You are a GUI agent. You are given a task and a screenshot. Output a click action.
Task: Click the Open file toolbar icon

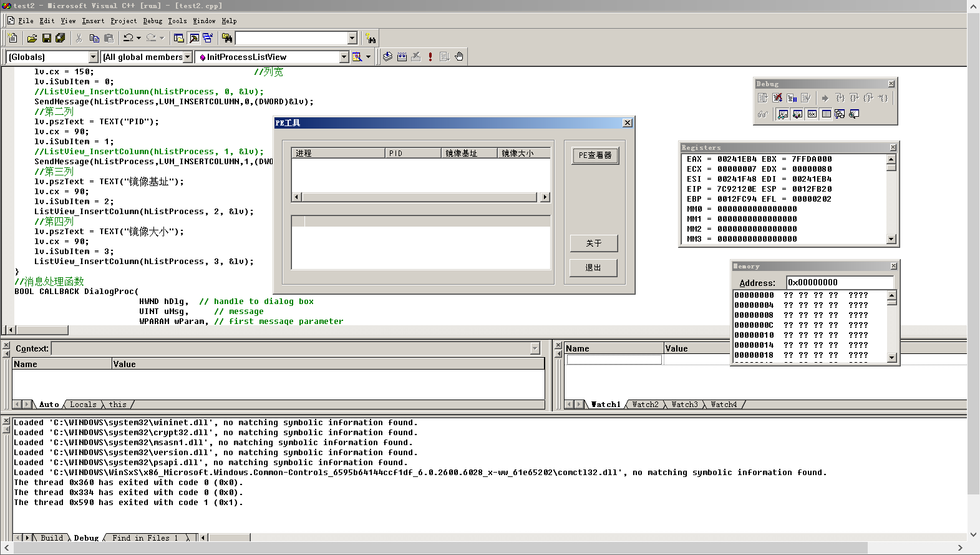(x=32, y=38)
